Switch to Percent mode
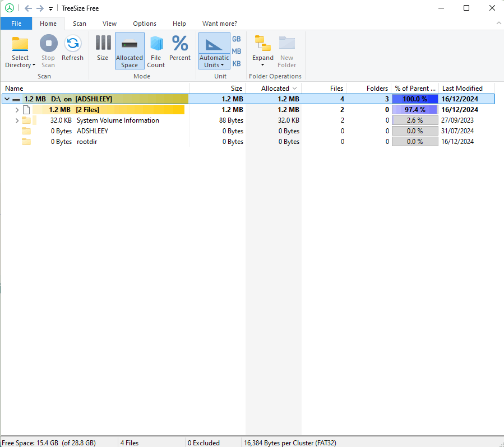The width and height of the screenshot is (504, 447). coord(180,48)
